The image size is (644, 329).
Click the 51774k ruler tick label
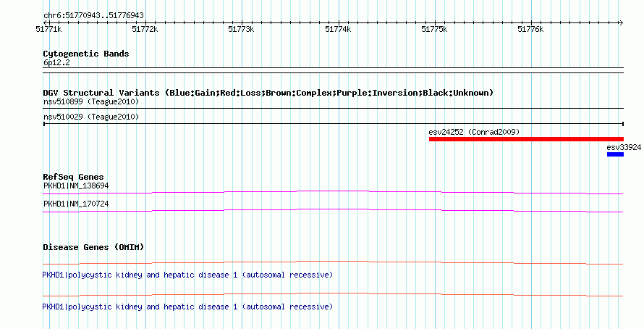click(x=338, y=29)
